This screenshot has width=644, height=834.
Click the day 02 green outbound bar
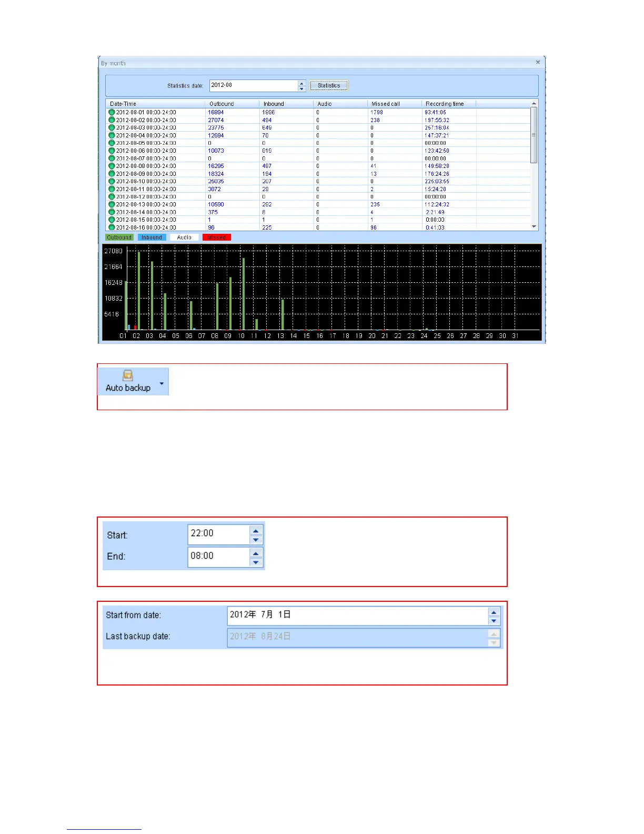[139, 291]
